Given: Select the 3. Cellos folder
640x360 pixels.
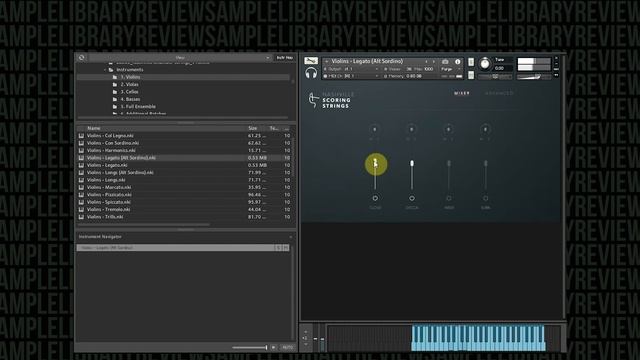Looking at the screenshot, I should pyautogui.click(x=129, y=92).
